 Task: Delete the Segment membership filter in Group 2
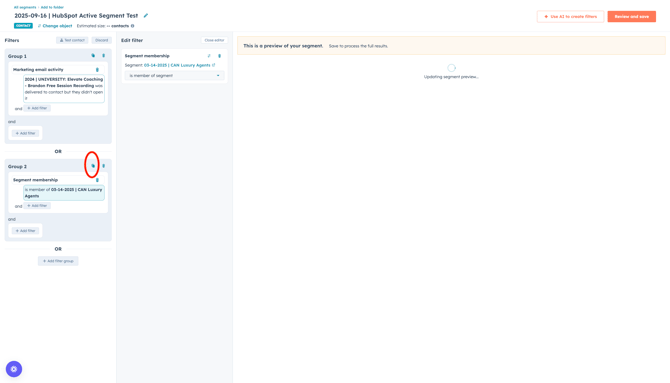(x=97, y=180)
